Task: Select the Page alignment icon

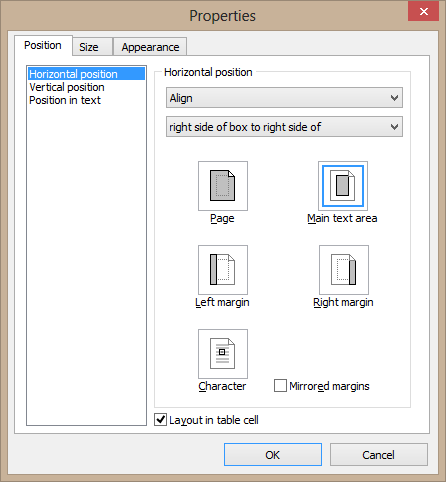Action: (223, 186)
